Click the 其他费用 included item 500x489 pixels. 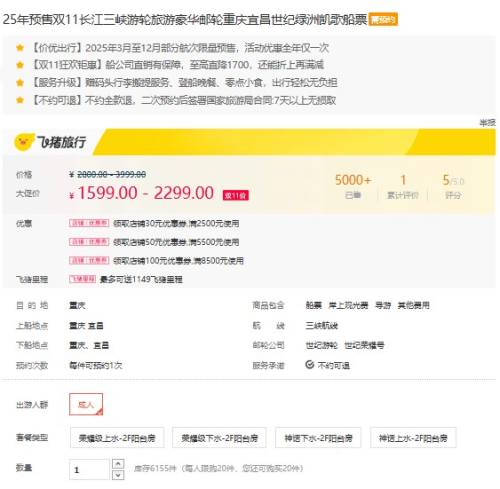pyautogui.click(x=413, y=305)
